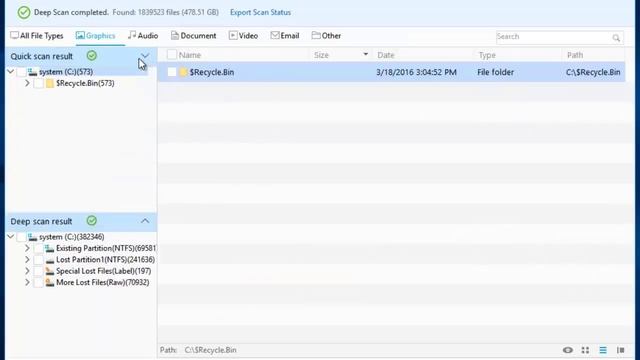
Task: Check the $Recycle.Bin row checkbox in file list
Action: click(x=172, y=72)
